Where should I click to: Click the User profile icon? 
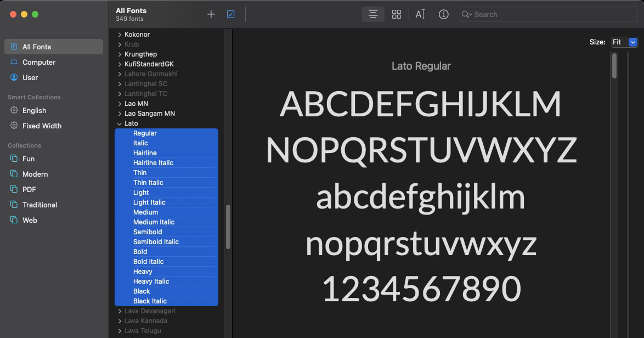click(x=14, y=77)
